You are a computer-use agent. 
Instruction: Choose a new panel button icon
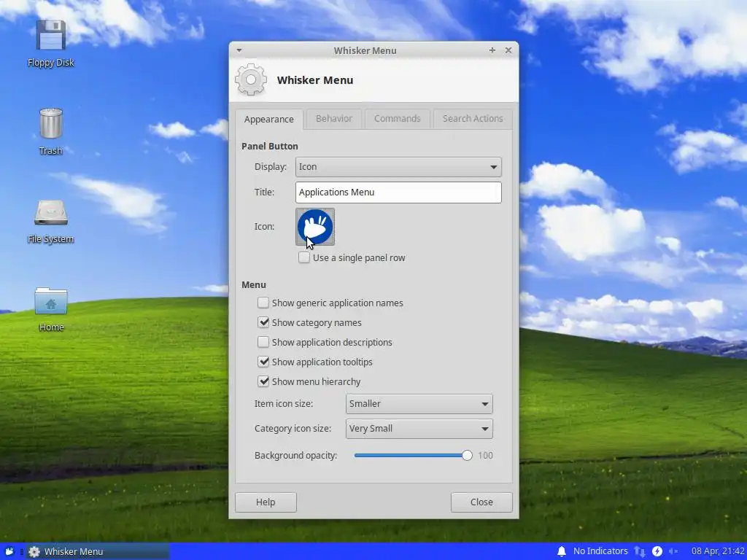coord(315,227)
